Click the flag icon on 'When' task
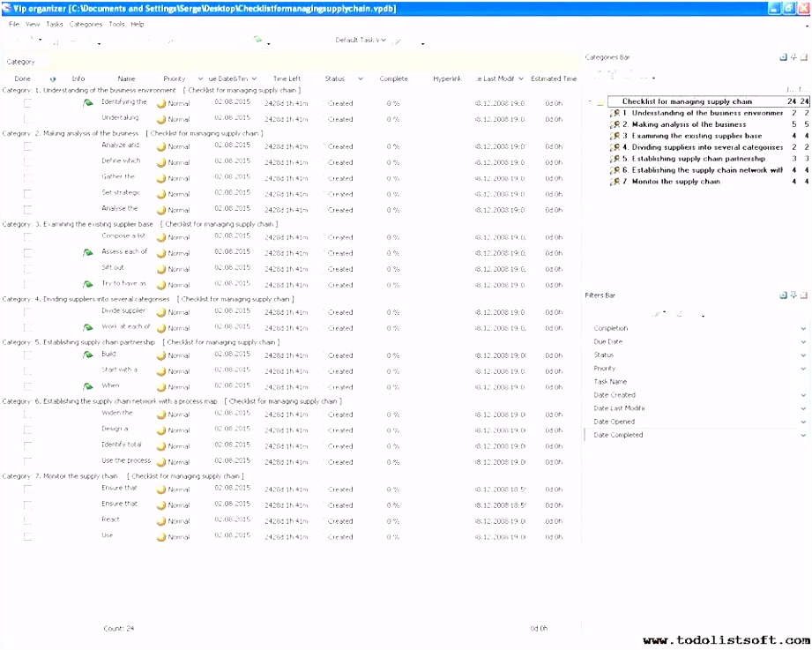The width and height of the screenshot is (812, 650). pos(88,386)
